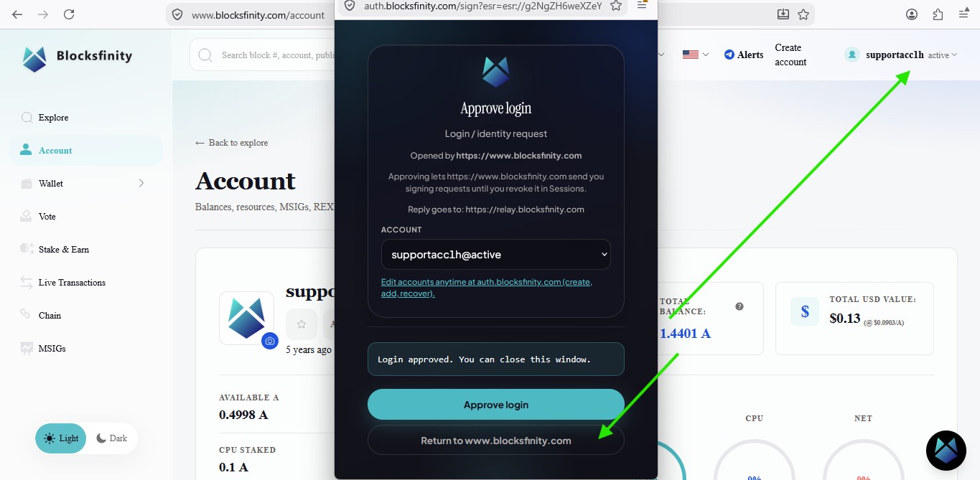Go to Vote in the sidebar
The image size is (980, 480).
pyautogui.click(x=86, y=217)
